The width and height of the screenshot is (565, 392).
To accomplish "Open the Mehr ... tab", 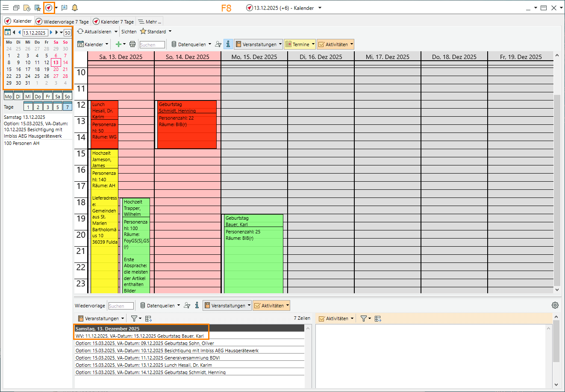I will [x=150, y=22].
